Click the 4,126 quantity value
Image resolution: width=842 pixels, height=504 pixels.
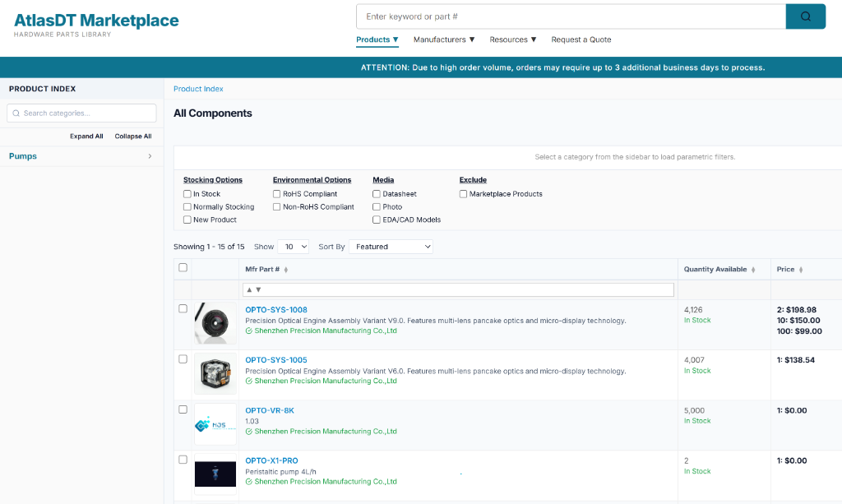pyautogui.click(x=693, y=310)
